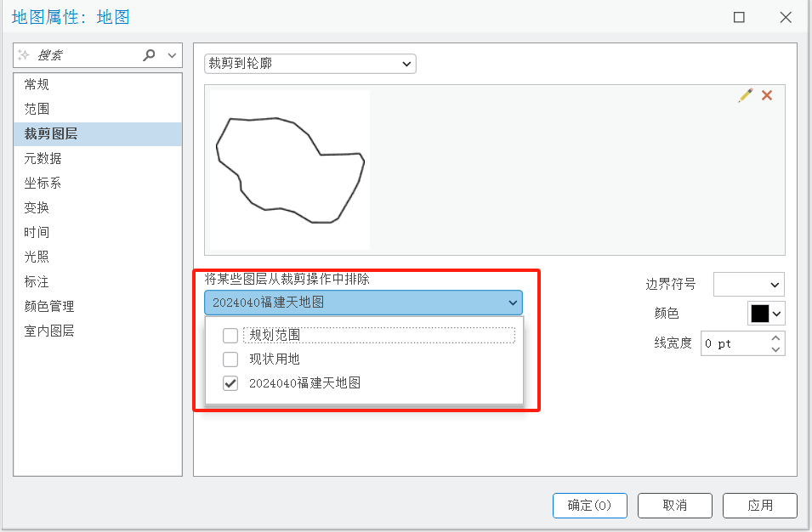Open the 标注 page
This screenshot has width=812, height=532.
pos(98,281)
